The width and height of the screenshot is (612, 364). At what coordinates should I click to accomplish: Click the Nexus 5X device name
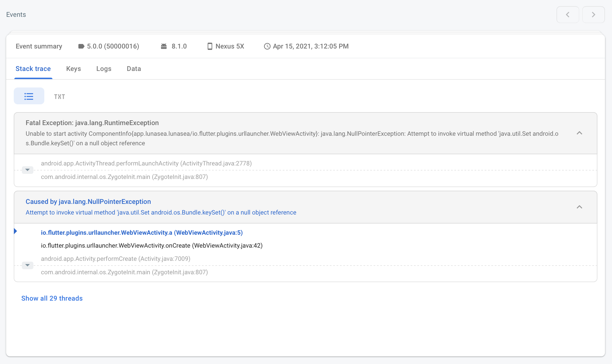point(230,46)
